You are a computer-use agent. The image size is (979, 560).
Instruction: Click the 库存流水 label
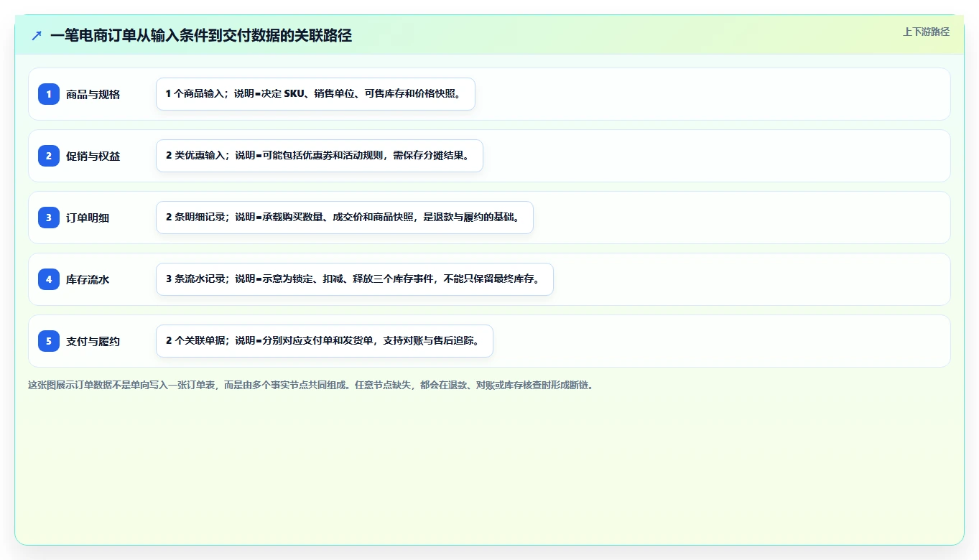(88, 279)
